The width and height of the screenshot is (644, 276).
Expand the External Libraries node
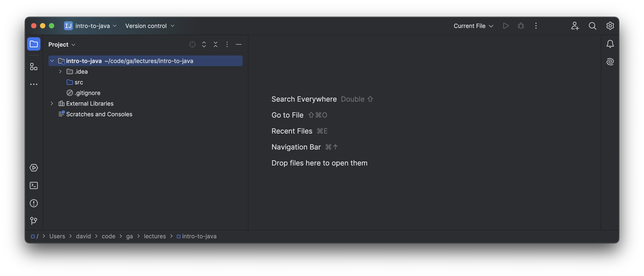52,103
